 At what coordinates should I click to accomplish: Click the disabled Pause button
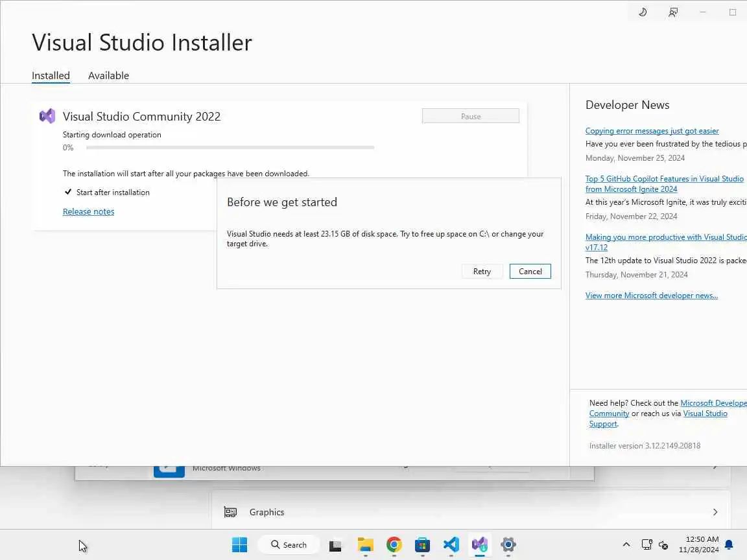tap(471, 116)
